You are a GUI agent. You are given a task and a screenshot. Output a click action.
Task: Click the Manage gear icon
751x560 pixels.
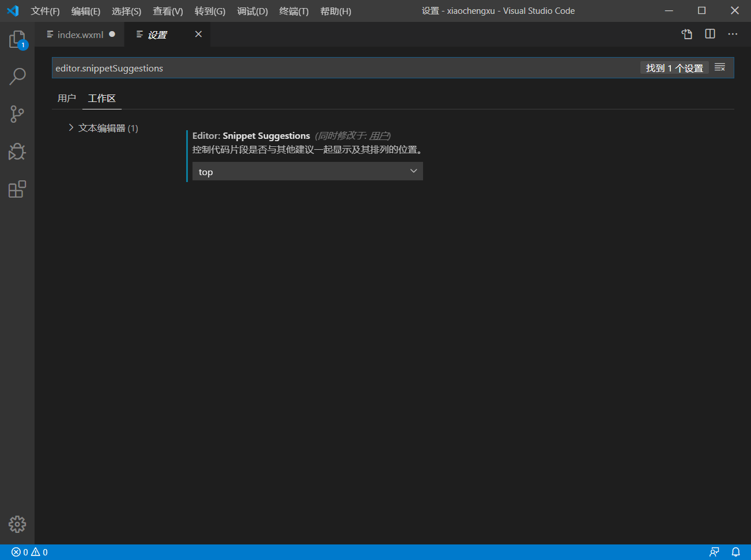17,524
